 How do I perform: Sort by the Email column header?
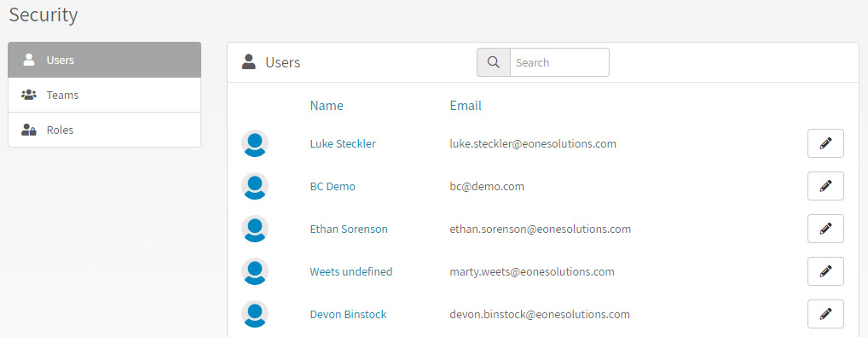point(466,105)
